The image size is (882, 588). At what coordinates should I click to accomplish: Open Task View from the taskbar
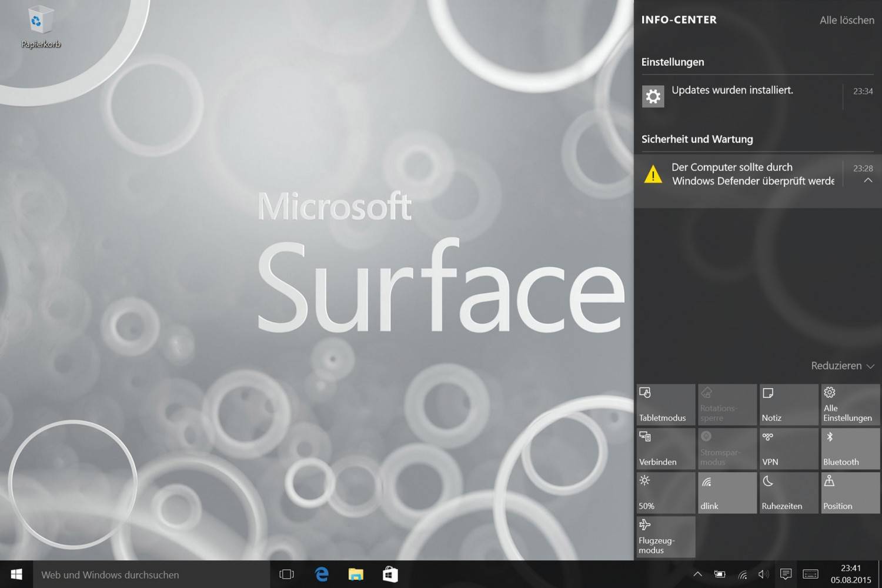click(x=286, y=574)
